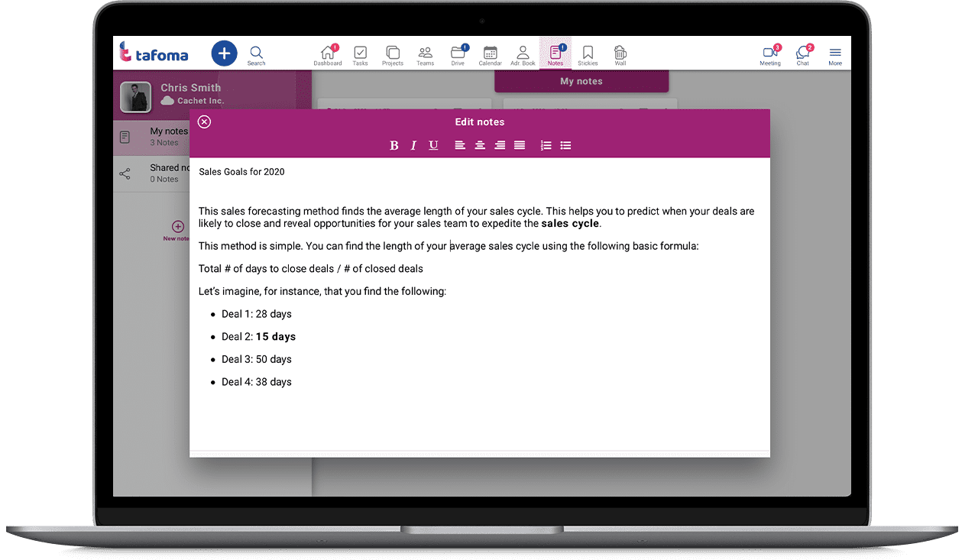Apply italic formatting to the note
Viewport: 962px width, 560px height.
(413, 145)
